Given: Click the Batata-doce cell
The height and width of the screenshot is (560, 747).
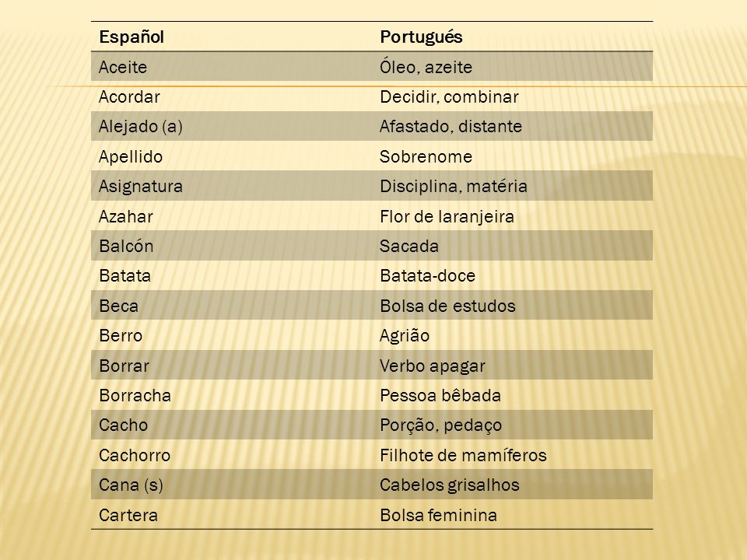Looking at the screenshot, I should tap(428, 275).
